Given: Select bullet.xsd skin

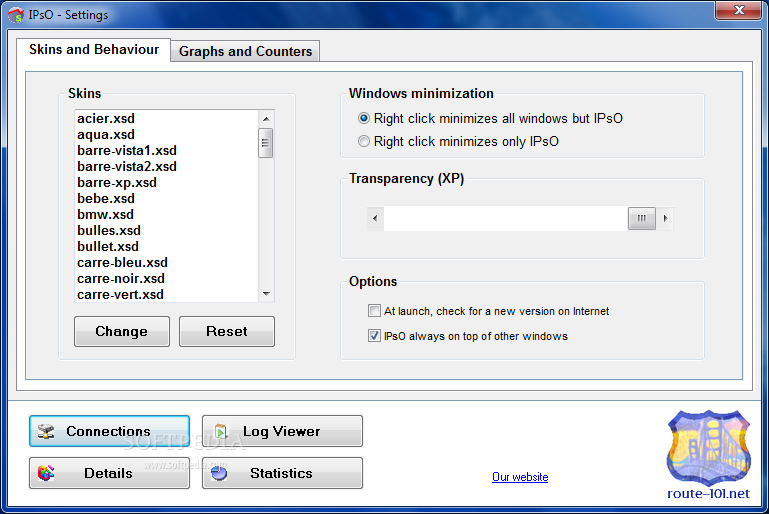Looking at the screenshot, I should click(x=166, y=247).
